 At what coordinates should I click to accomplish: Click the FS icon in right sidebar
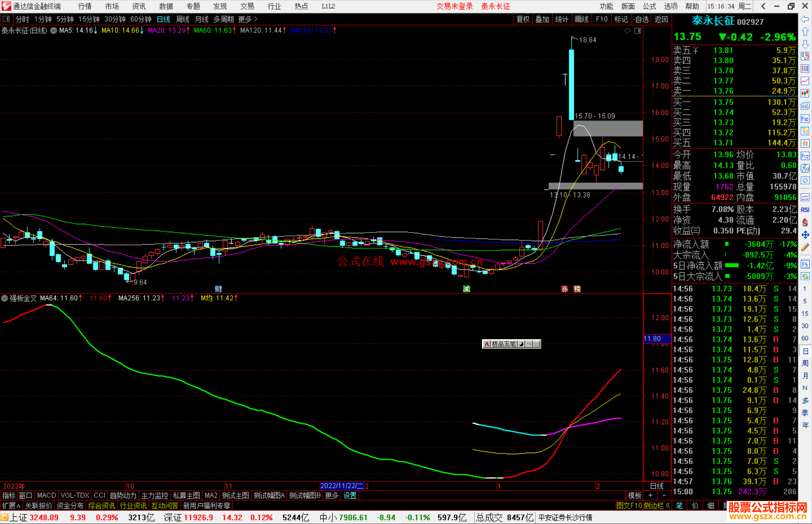805,264
